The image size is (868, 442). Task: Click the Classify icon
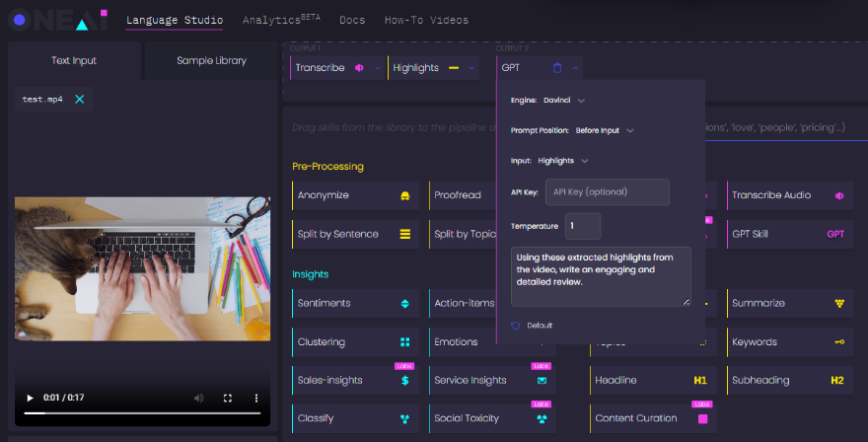point(405,418)
